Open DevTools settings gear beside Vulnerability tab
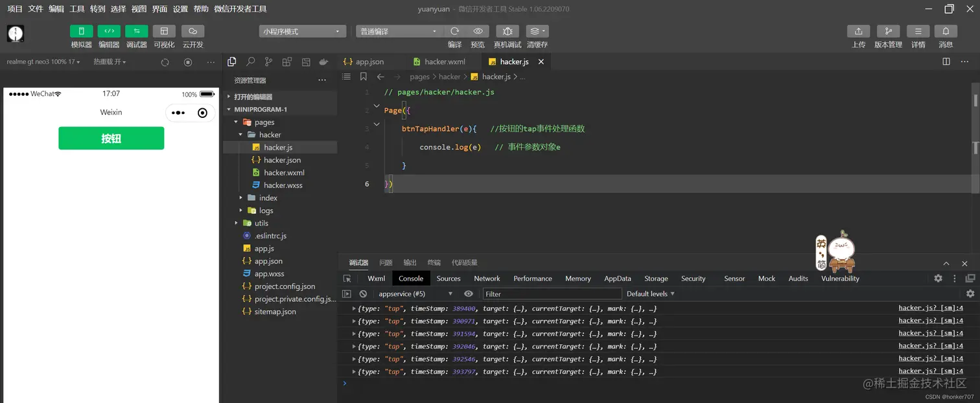This screenshot has height=403, width=980. point(938,279)
